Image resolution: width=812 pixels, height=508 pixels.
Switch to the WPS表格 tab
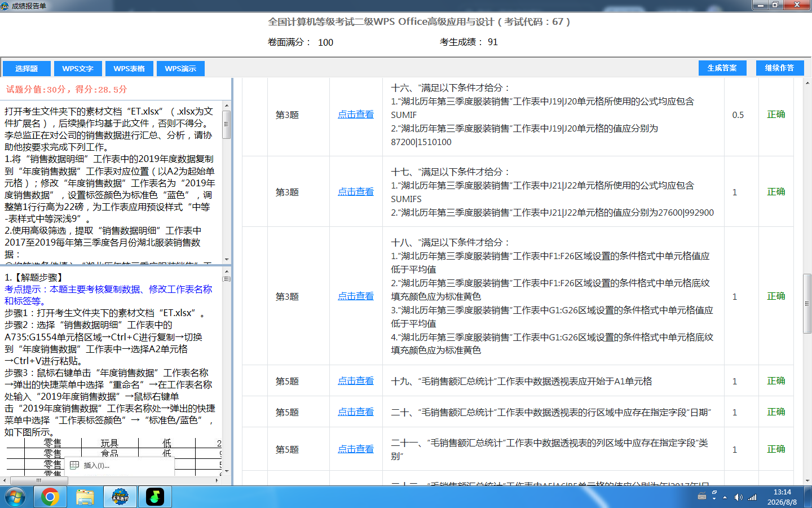point(129,68)
